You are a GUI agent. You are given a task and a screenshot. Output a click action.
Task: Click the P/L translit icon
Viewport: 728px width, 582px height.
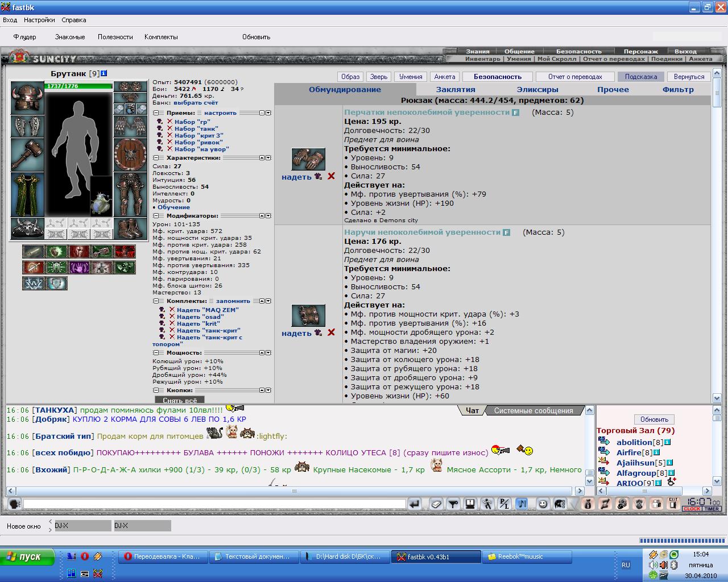click(x=504, y=504)
